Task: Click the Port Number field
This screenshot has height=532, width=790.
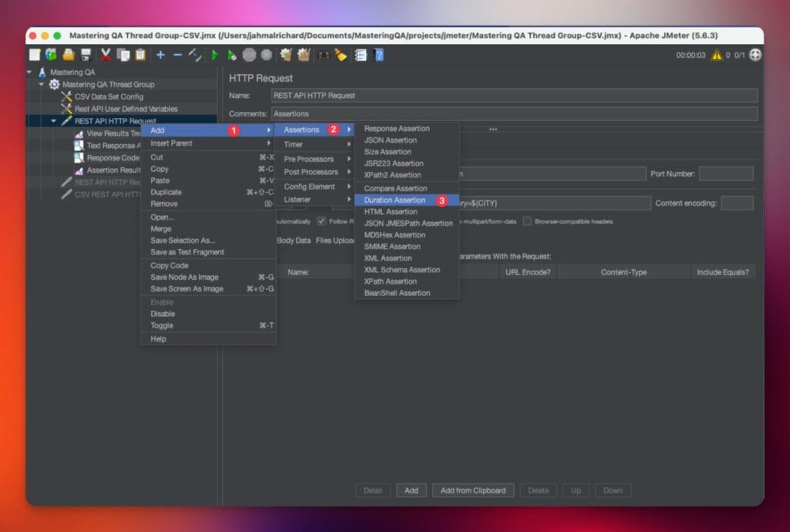Action: point(726,173)
